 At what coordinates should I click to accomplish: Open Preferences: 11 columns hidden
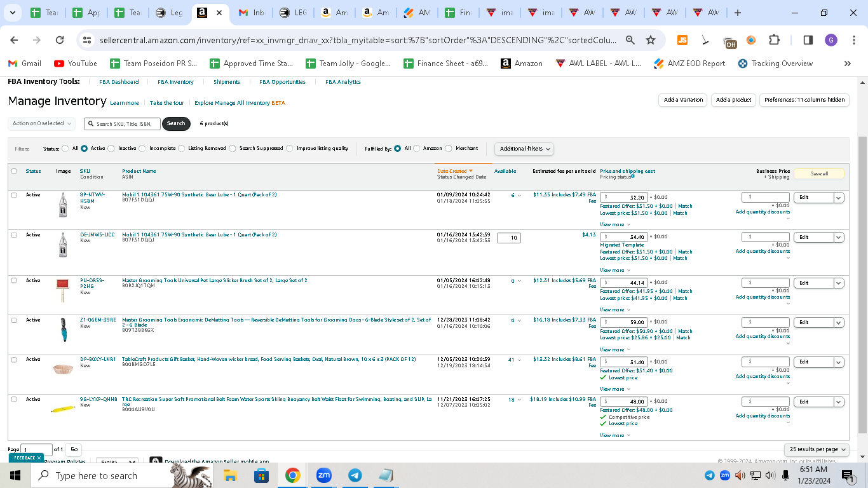804,100
